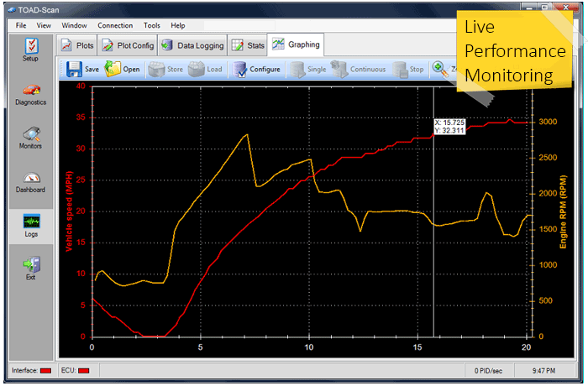The width and height of the screenshot is (588, 386).
Task: Click the Save button label
Action: [x=92, y=70]
